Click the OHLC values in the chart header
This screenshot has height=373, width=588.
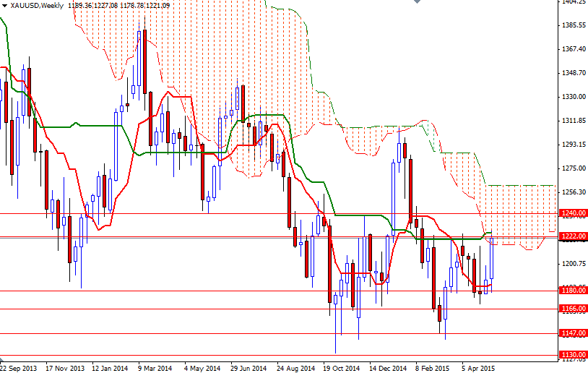click(x=119, y=6)
